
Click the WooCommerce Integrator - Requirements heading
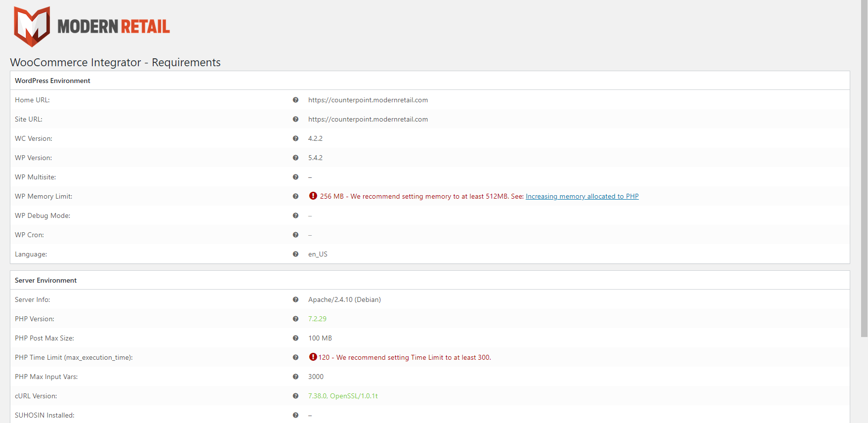pyautogui.click(x=115, y=62)
